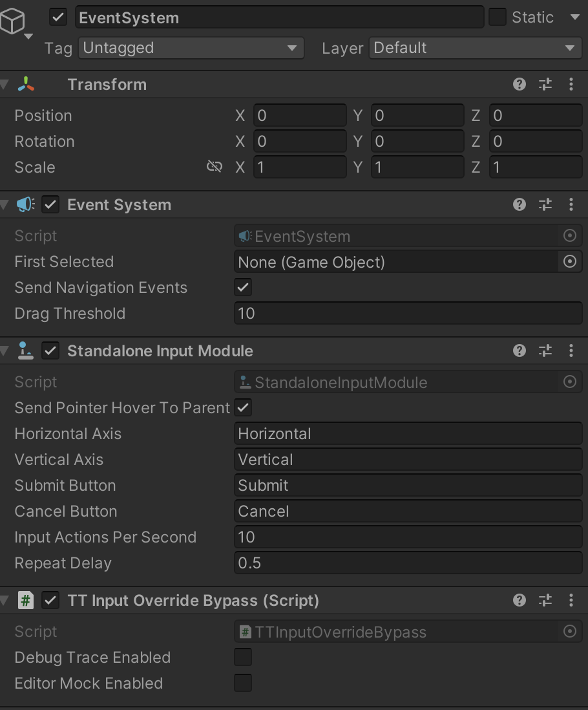The width and height of the screenshot is (588, 710).
Task: Click the EventSystem object name field
Action: [279, 17]
